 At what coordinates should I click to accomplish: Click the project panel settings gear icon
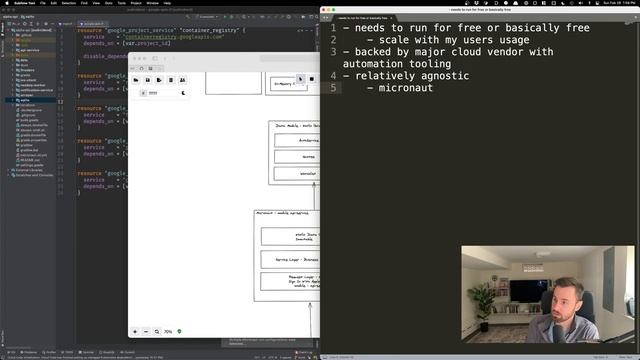pyautogui.click(x=46, y=24)
